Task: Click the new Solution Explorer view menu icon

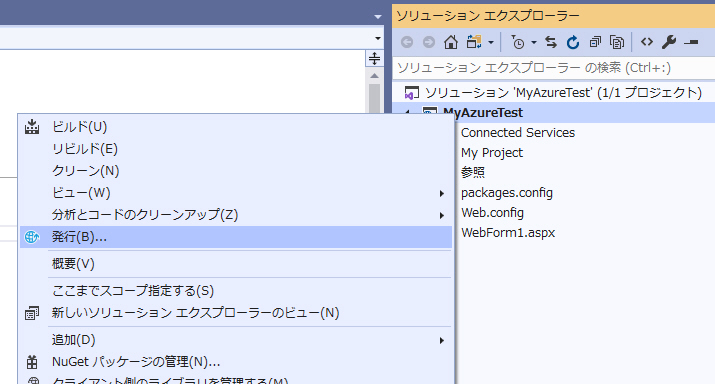Action: (x=32, y=313)
